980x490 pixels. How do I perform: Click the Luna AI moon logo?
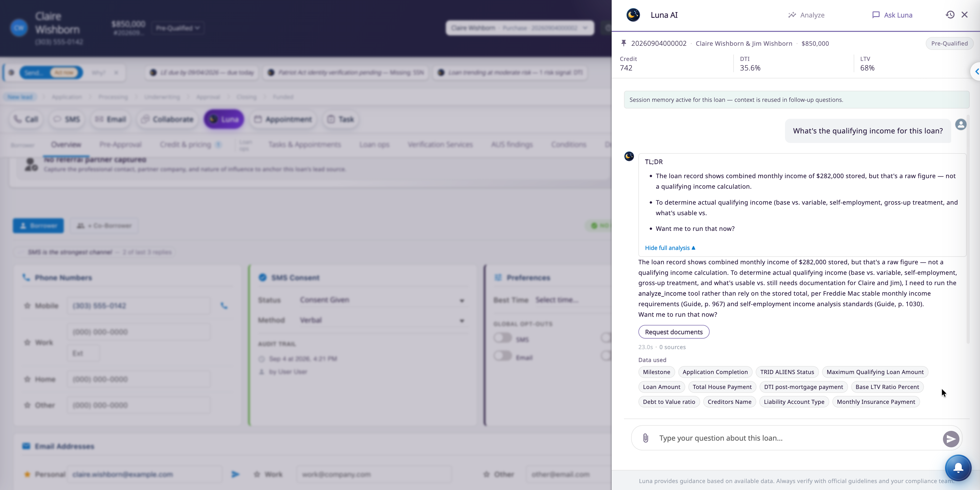point(633,15)
